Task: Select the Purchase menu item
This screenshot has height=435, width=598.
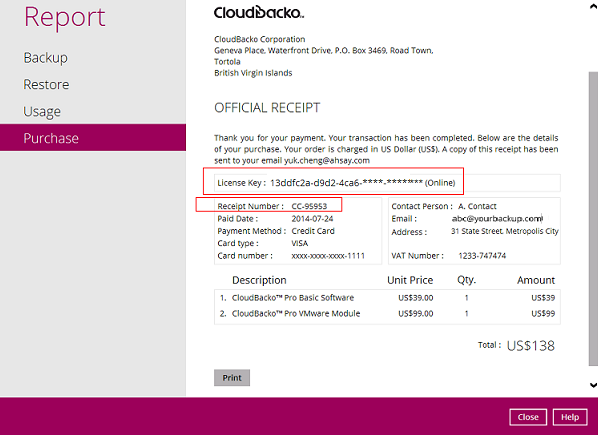Action: point(93,138)
